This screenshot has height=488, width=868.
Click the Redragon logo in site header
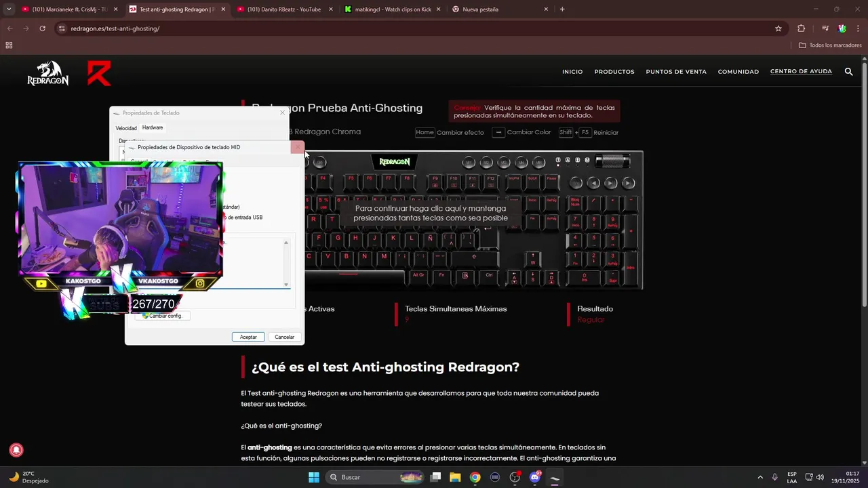[x=47, y=73]
